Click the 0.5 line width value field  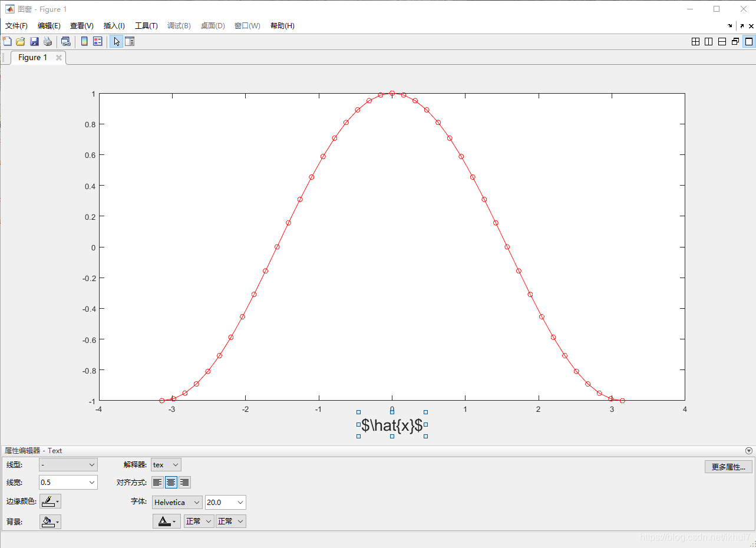tap(62, 483)
